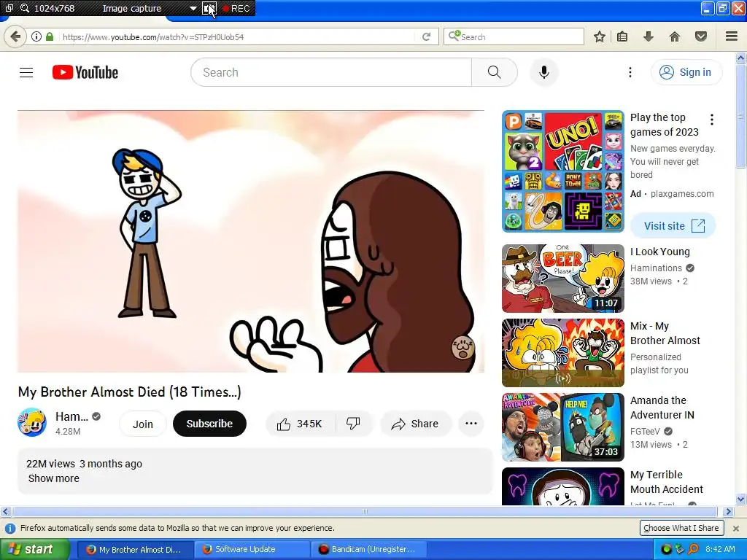Screen dimensions: 747x560
Task: Click the Firefox address bar URL
Action: tap(153, 37)
